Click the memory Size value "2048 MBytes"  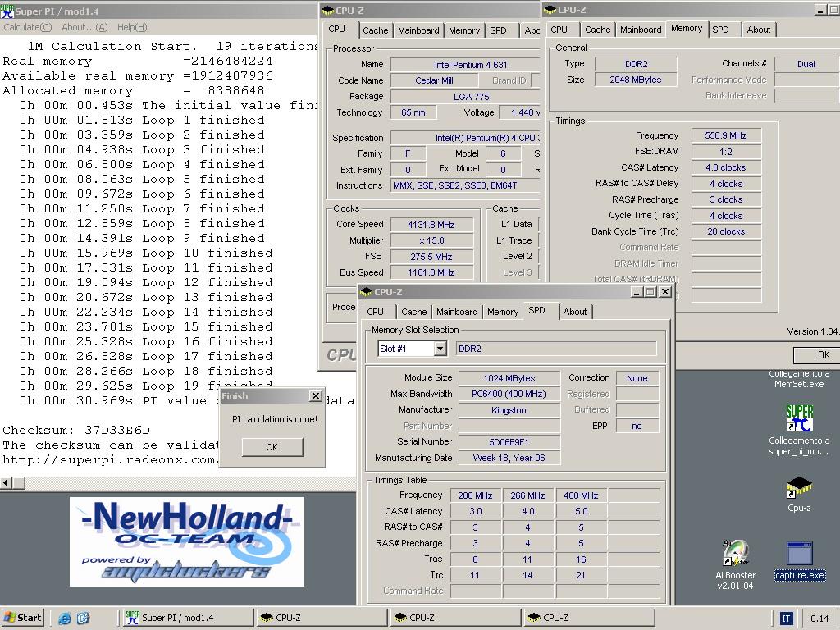click(x=636, y=80)
